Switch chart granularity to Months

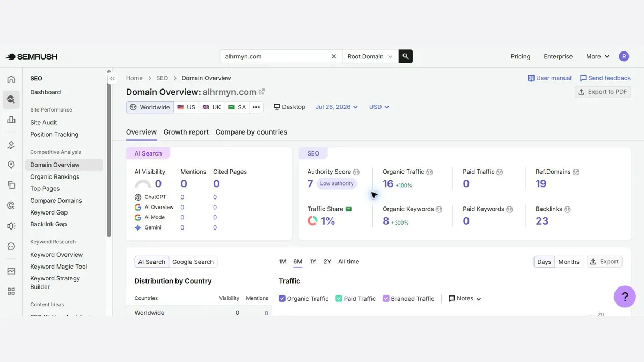pos(569,262)
